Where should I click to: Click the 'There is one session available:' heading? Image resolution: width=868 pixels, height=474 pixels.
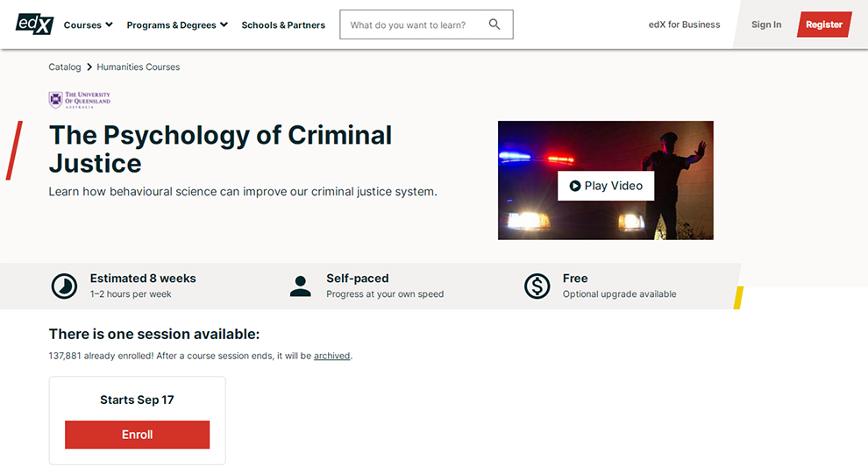click(x=154, y=334)
